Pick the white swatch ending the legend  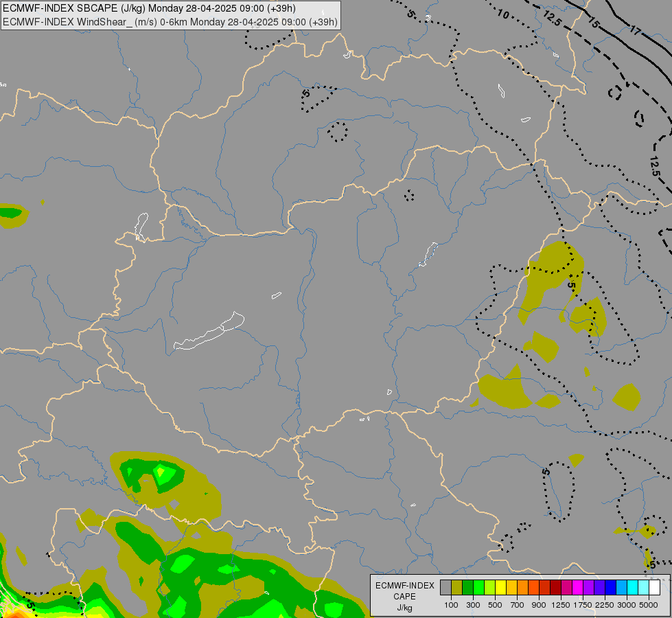655,588
